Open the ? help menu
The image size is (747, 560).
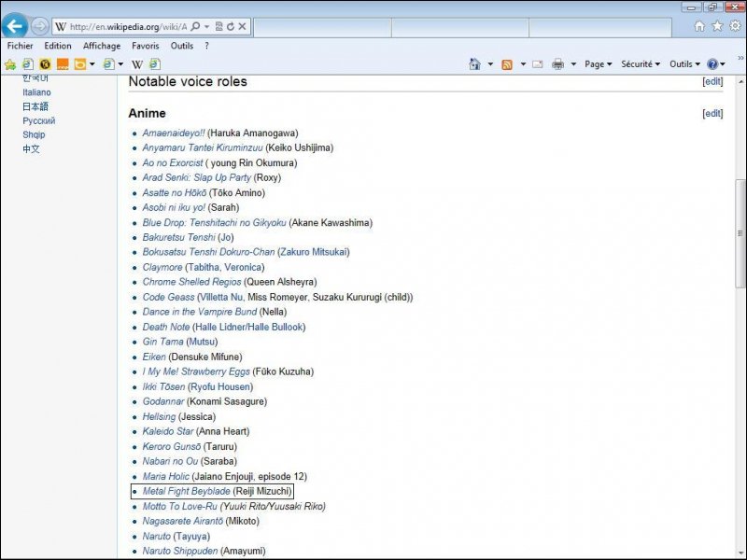206,46
